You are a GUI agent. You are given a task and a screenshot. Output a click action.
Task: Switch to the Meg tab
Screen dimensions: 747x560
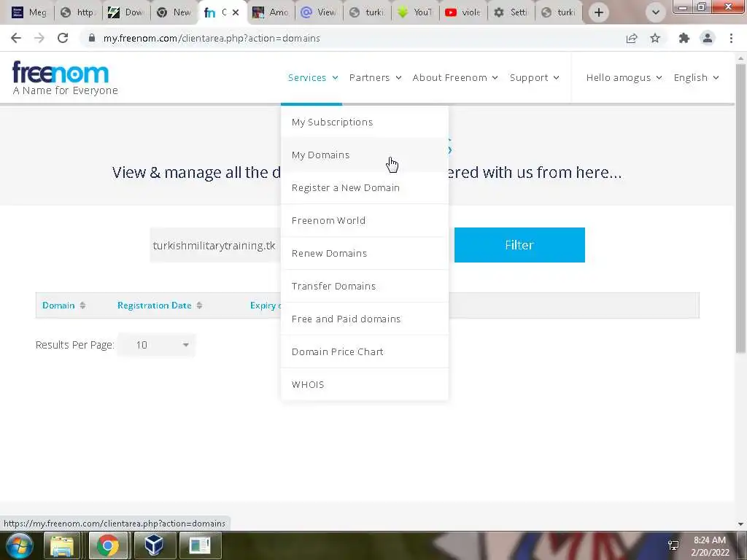point(29,12)
